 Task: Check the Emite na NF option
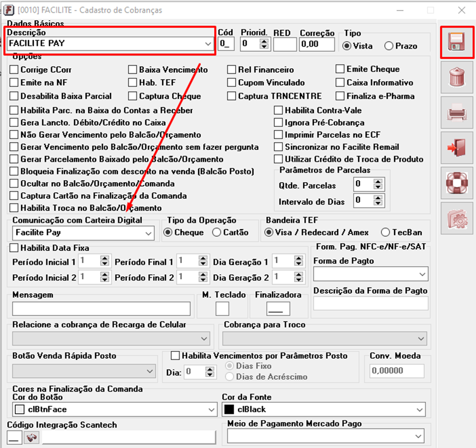14,82
